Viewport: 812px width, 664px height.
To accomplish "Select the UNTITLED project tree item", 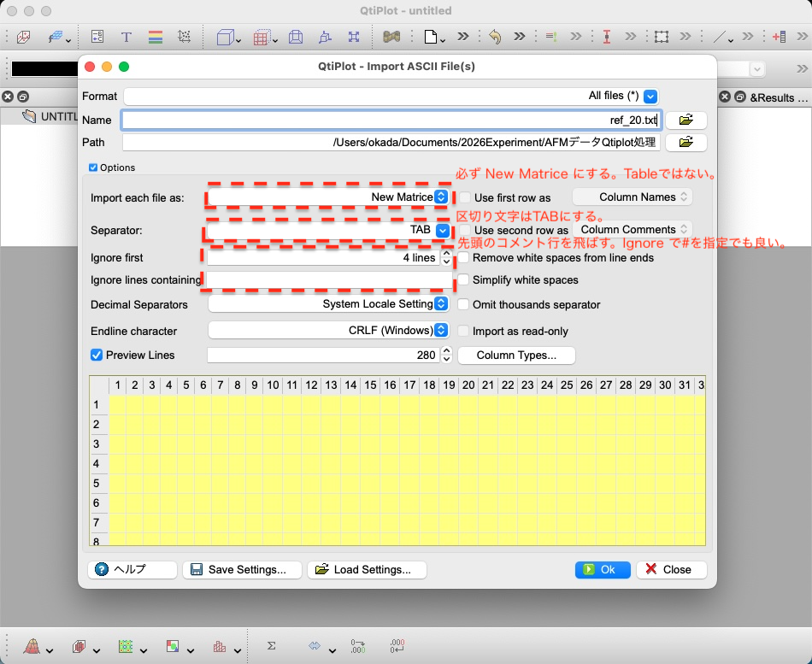I will 50,116.
